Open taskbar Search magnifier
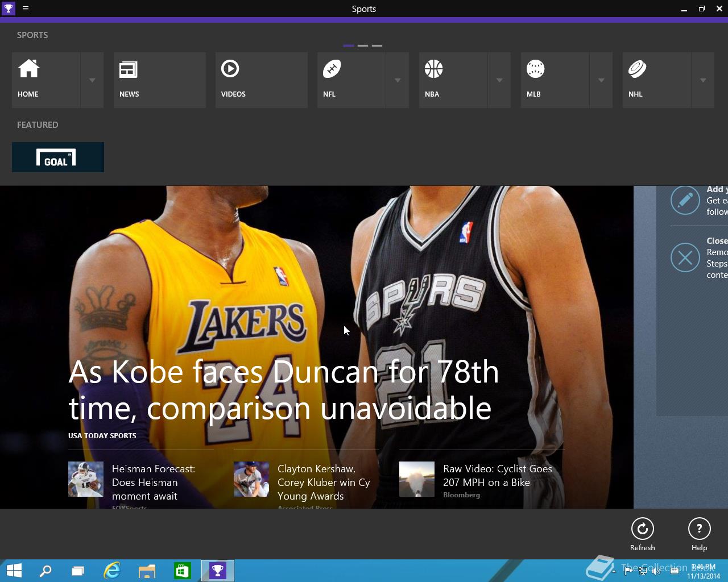This screenshot has height=582, width=728. pos(45,571)
